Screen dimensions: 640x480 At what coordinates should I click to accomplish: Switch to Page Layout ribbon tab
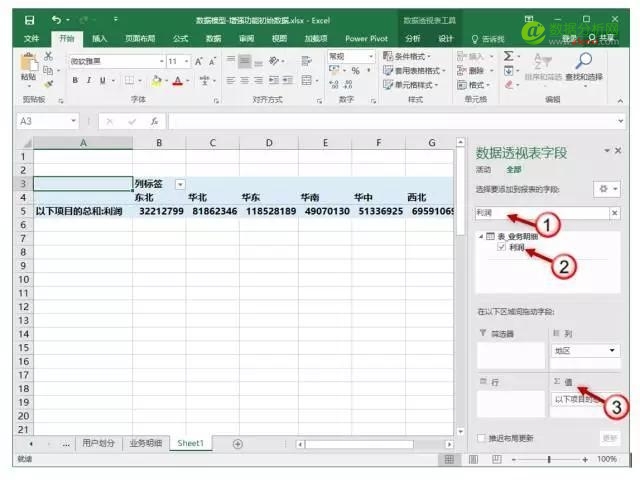(140, 39)
